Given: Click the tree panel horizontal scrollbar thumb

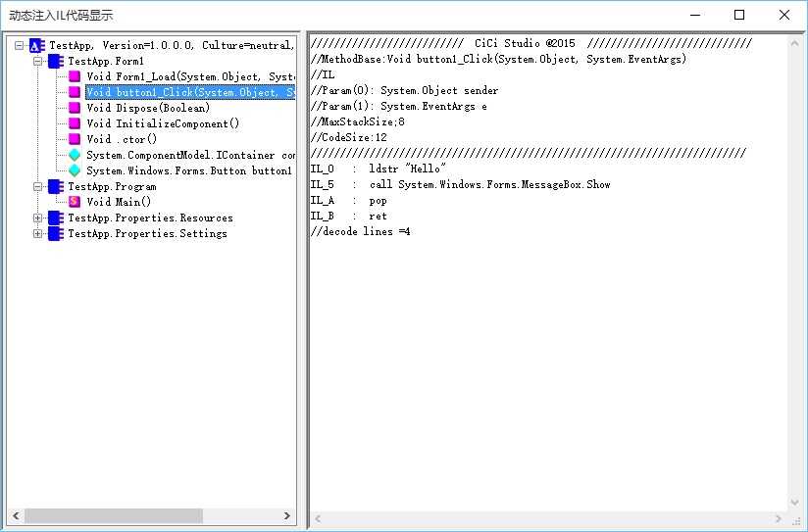Looking at the screenshot, I should click(x=114, y=515).
